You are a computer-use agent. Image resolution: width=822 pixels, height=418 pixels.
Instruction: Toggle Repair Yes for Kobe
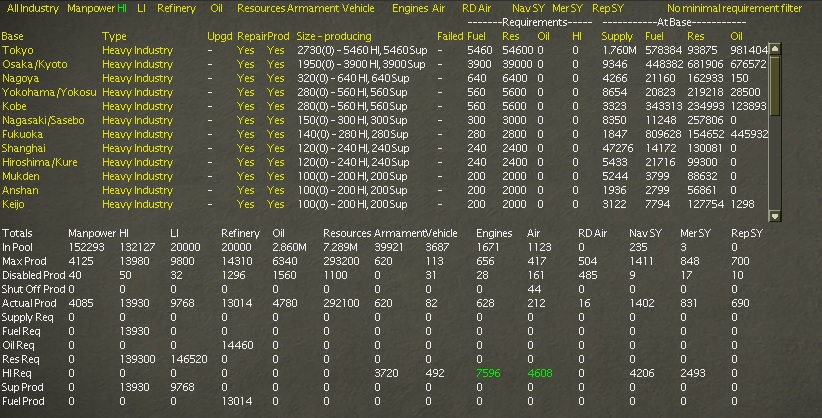(x=245, y=106)
